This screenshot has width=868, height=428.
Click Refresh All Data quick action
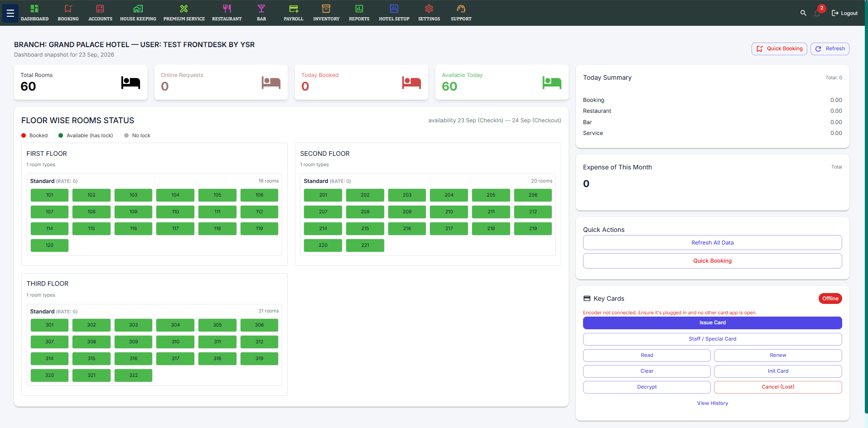pyautogui.click(x=712, y=243)
